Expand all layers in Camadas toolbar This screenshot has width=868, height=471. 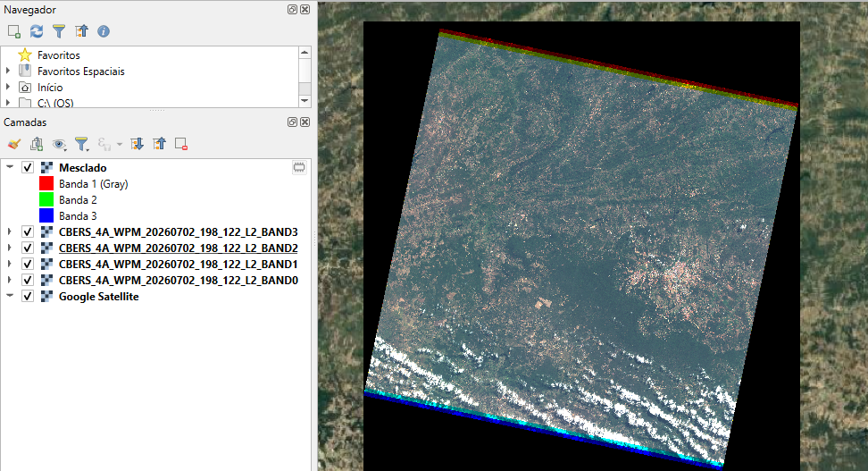(x=137, y=145)
